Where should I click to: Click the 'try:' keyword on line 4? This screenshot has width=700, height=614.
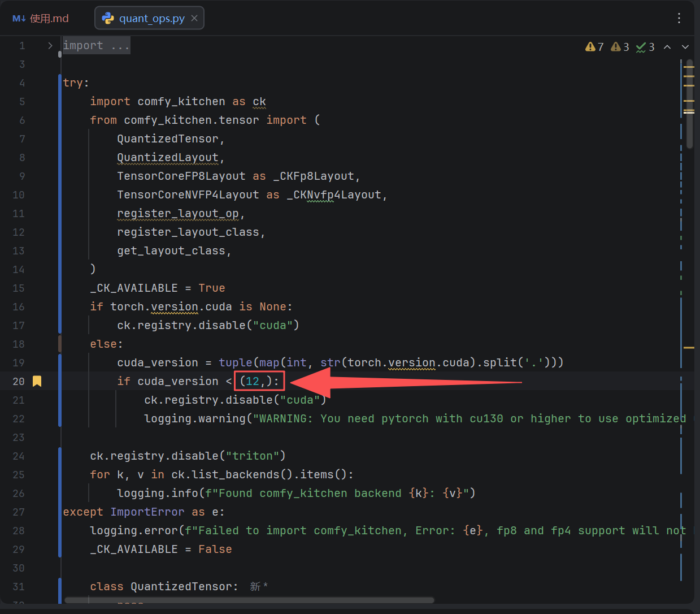tap(76, 83)
